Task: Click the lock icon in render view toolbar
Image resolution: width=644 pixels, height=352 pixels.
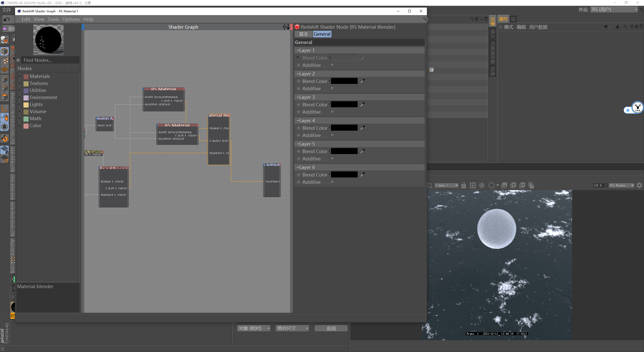Action: [x=464, y=185]
